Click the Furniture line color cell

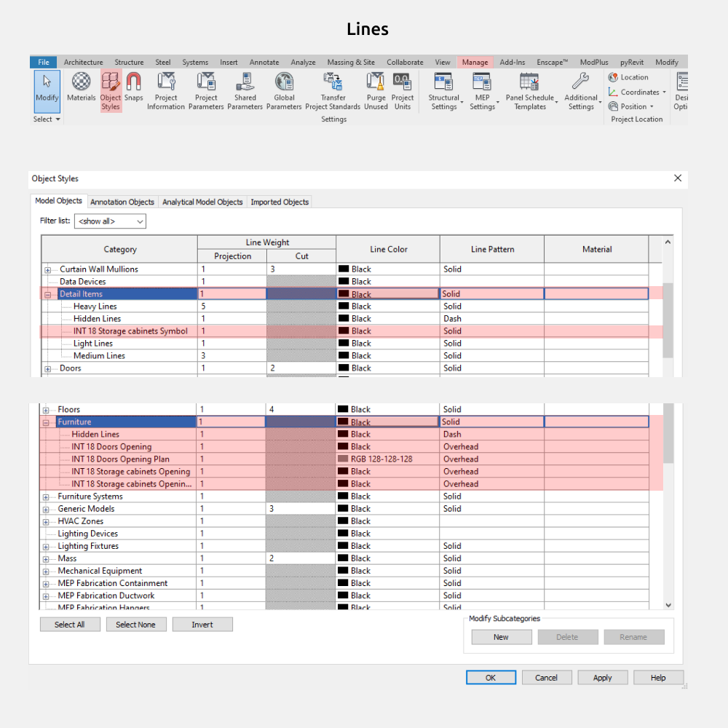point(388,422)
